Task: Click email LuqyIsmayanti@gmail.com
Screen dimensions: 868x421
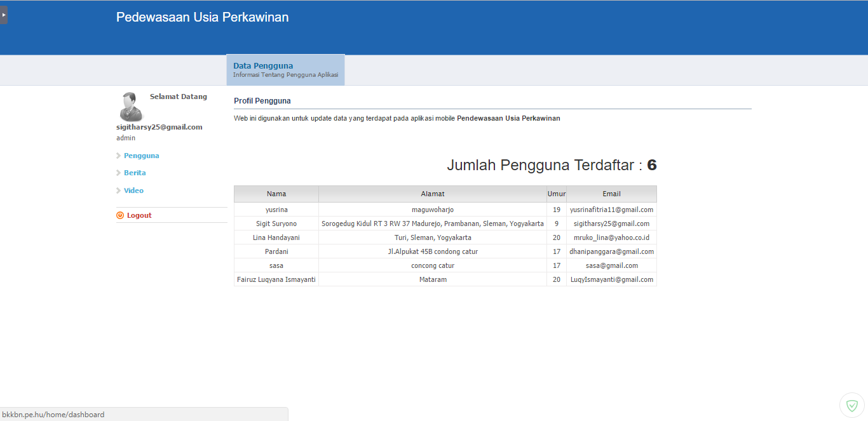Action: tap(612, 279)
